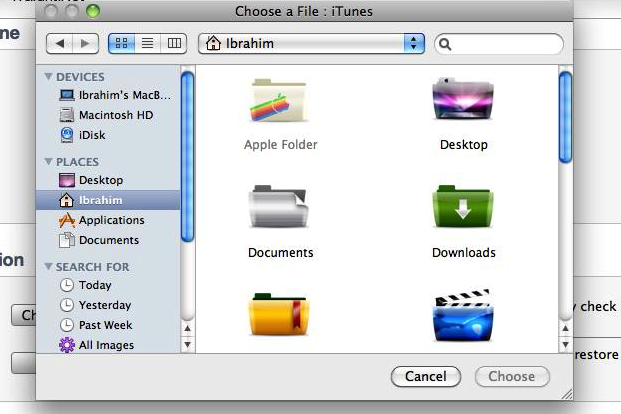Open the green Downloads folder icon
This screenshot has height=414, width=621.
click(x=463, y=206)
